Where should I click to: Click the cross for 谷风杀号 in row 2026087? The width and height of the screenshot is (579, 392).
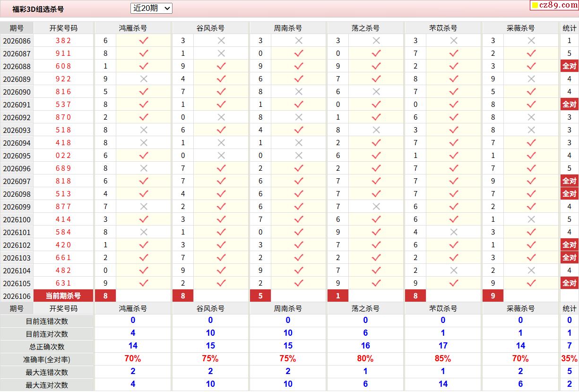point(221,53)
